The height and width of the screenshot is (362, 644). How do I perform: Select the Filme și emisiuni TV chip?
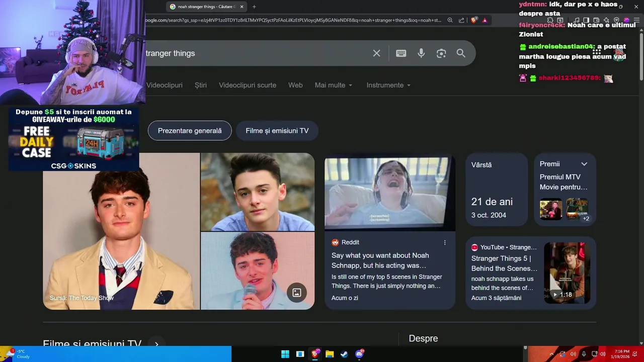[277, 131]
